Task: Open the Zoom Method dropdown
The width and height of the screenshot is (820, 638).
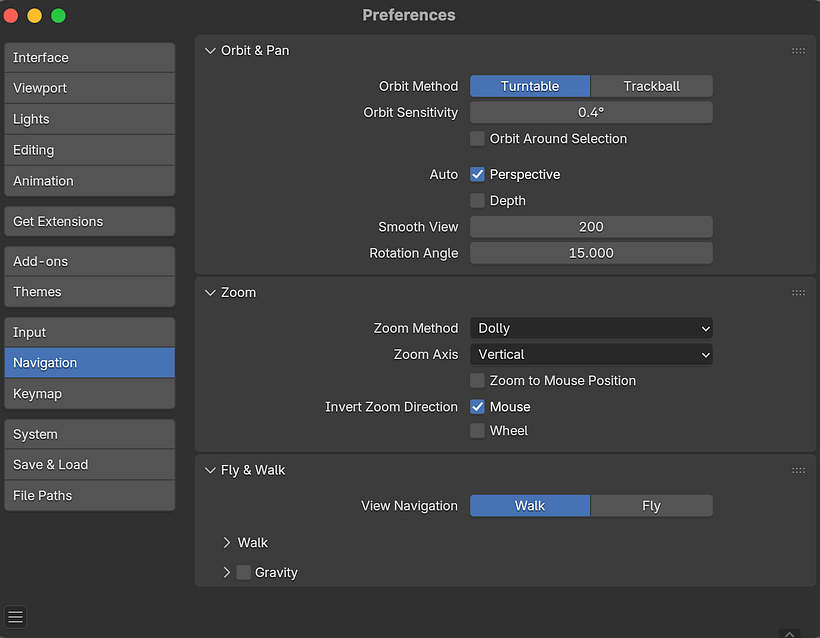Action: click(591, 328)
